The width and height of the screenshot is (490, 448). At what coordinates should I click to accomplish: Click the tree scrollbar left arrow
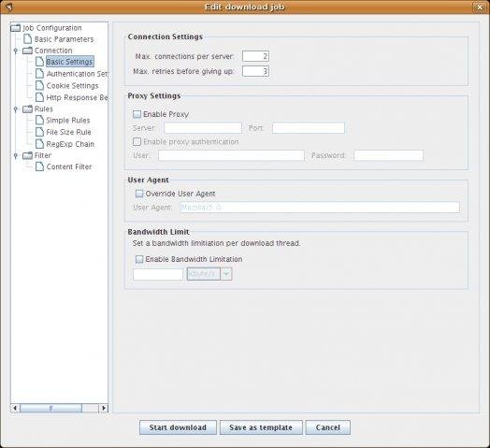coord(15,408)
